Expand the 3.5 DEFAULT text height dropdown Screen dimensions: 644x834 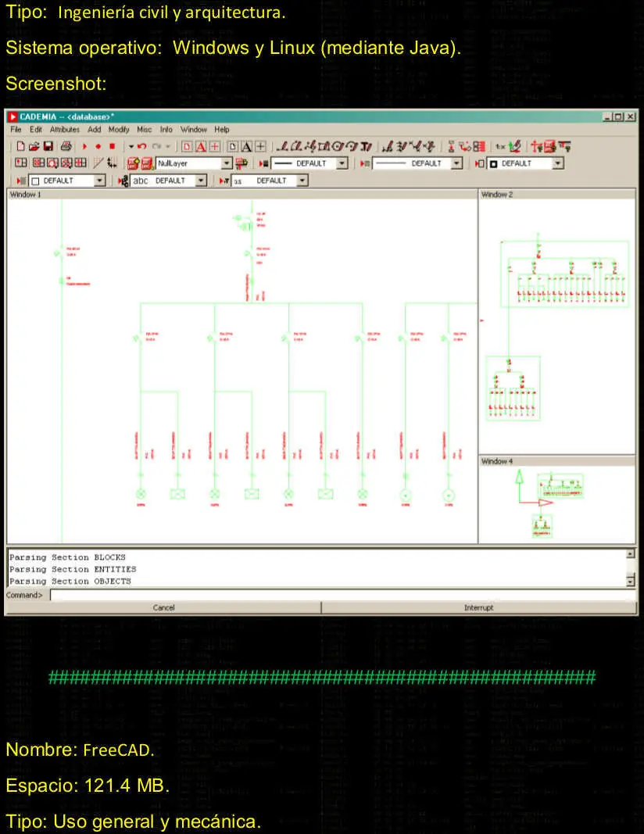click(x=302, y=181)
